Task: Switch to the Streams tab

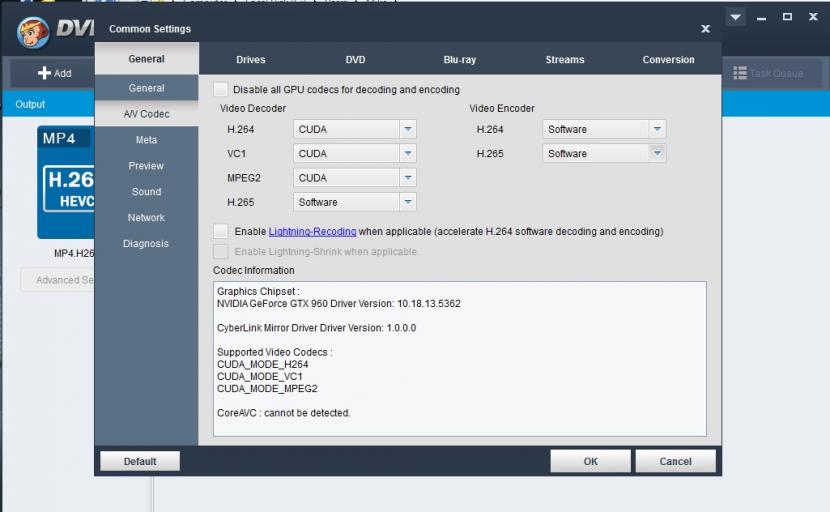Action: coord(565,60)
